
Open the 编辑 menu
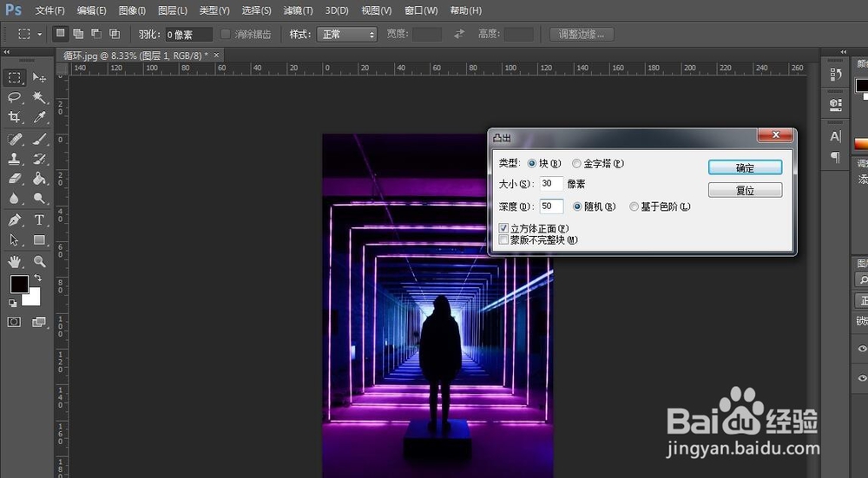pos(91,10)
